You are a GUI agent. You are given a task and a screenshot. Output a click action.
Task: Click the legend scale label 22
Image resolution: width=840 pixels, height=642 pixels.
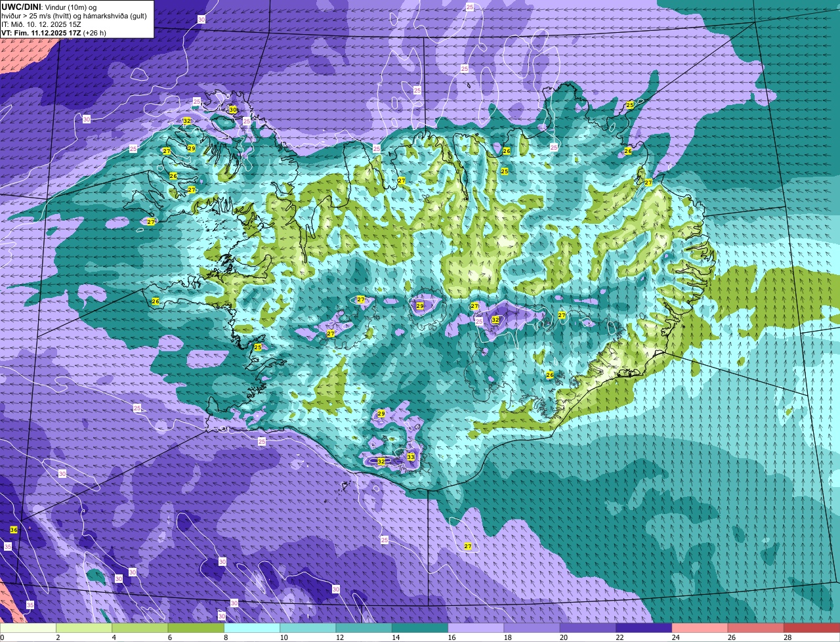[618, 637]
